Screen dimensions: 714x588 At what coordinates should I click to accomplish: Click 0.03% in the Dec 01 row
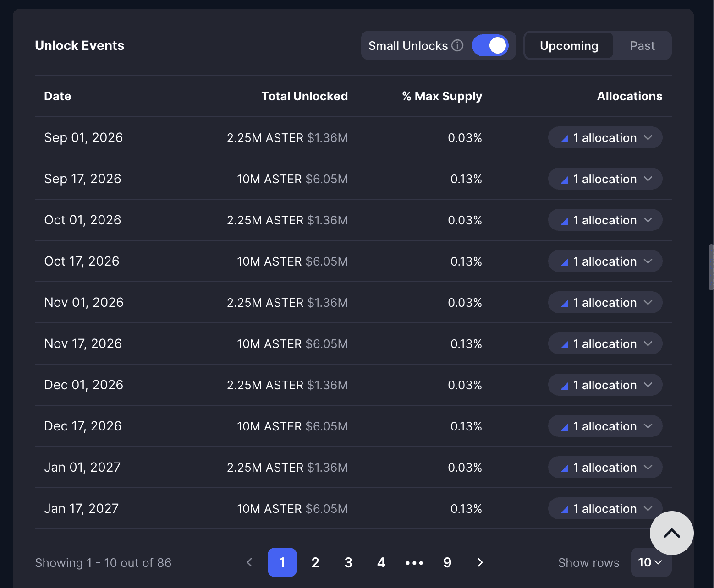pos(465,385)
